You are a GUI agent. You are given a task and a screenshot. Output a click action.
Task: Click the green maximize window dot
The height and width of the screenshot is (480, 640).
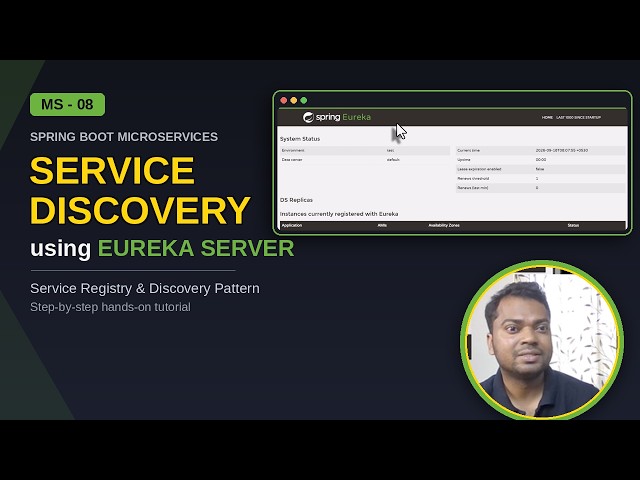304,100
